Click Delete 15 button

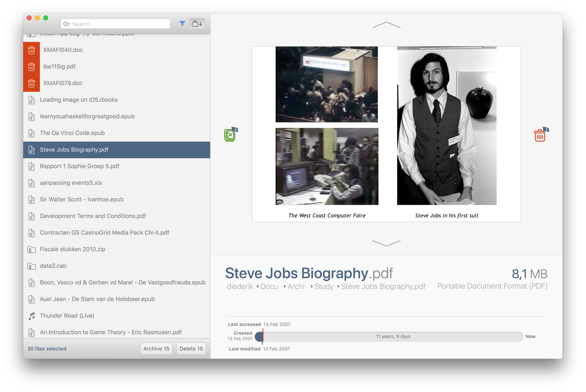pyautogui.click(x=191, y=348)
